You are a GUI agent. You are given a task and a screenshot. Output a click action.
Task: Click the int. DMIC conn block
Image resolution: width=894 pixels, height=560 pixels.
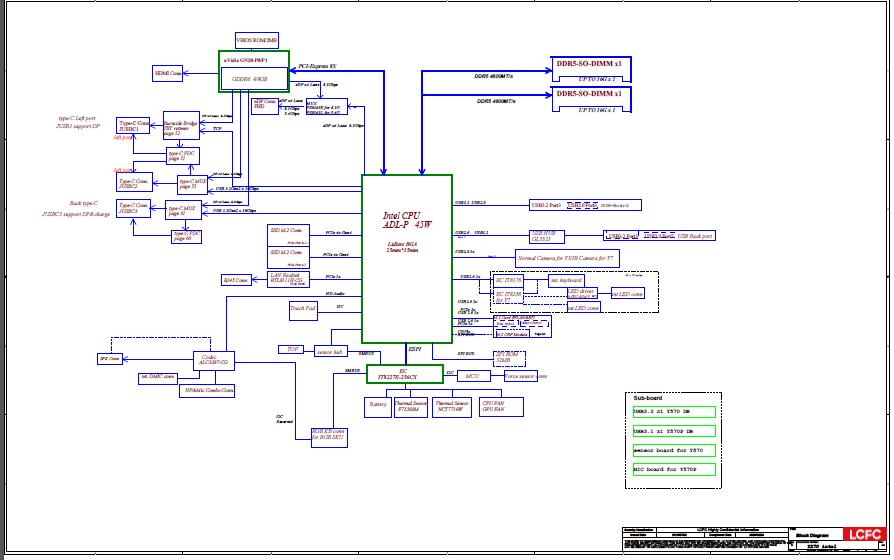[x=158, y=378]
